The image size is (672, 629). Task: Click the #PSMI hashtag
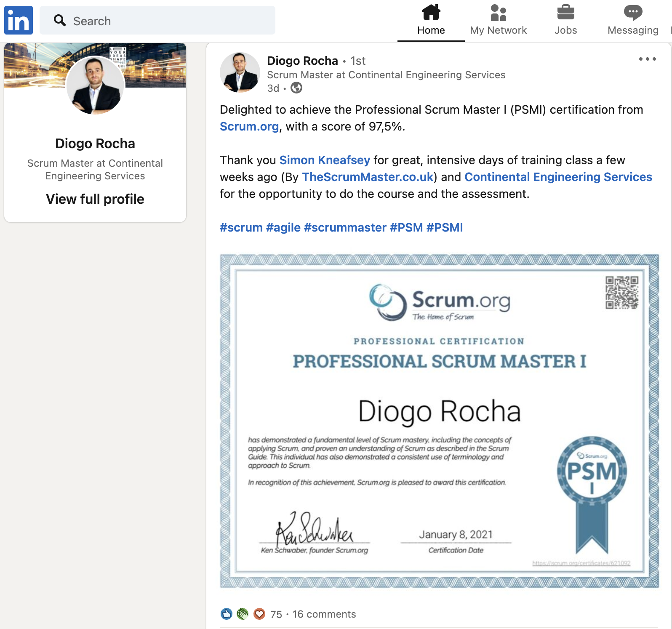[445, 227]
